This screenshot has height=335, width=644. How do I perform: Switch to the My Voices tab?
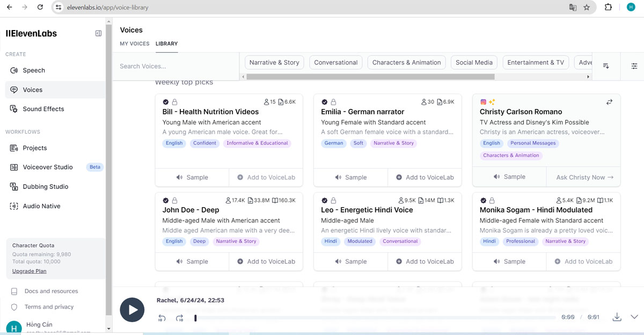135,43
